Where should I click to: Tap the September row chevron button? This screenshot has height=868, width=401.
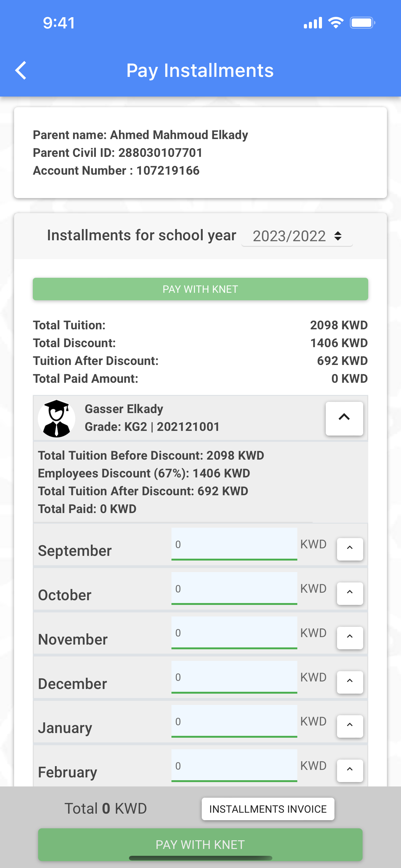click(x=350, y=549)
